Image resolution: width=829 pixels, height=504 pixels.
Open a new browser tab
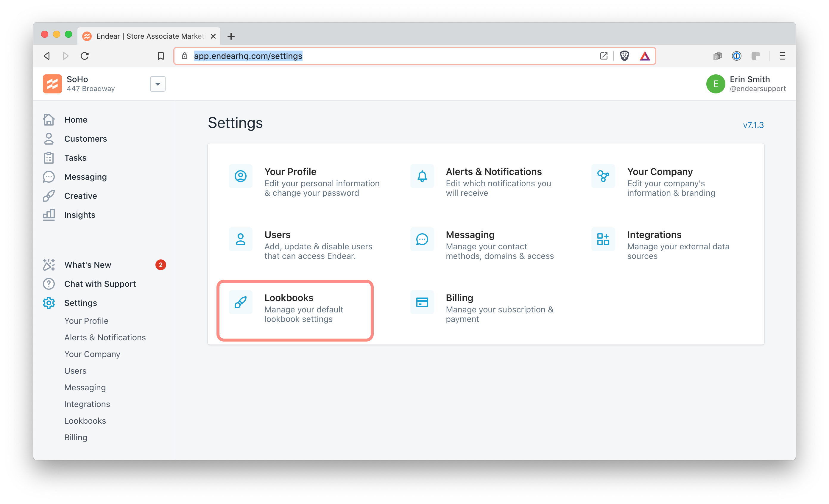(231, 36)
